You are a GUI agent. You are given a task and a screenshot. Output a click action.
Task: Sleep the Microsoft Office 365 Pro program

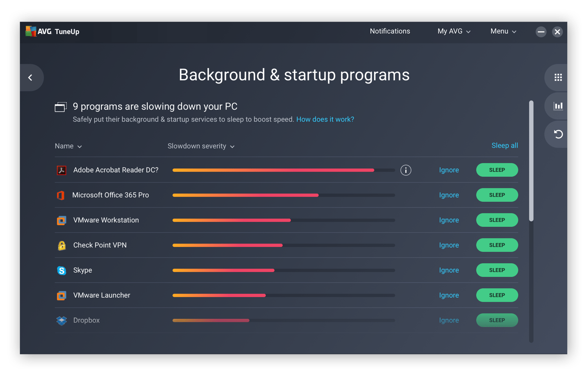pos(497,195)
